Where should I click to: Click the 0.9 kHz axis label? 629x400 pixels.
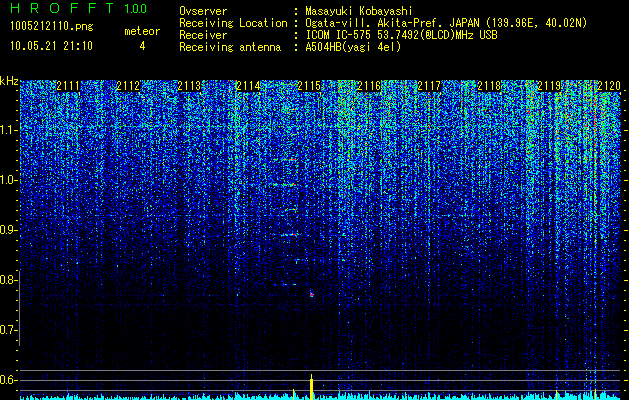[x=8, y=230]
